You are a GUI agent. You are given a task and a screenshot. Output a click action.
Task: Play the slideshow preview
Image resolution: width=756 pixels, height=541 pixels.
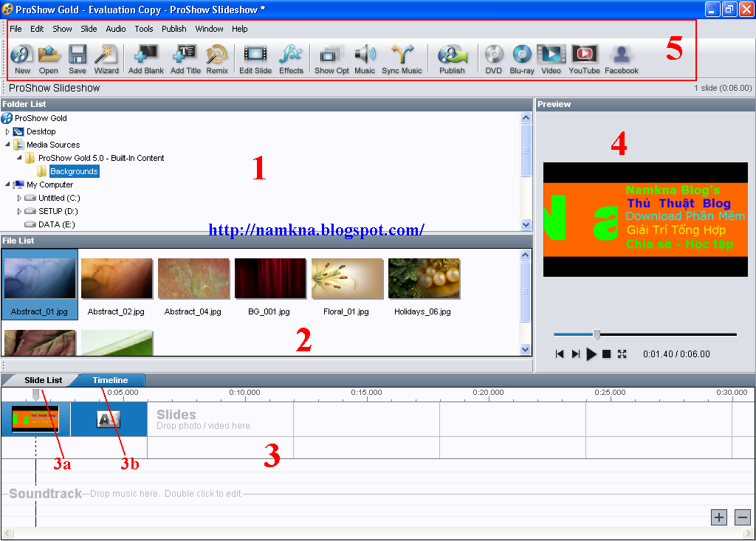(x=591, y=354)
